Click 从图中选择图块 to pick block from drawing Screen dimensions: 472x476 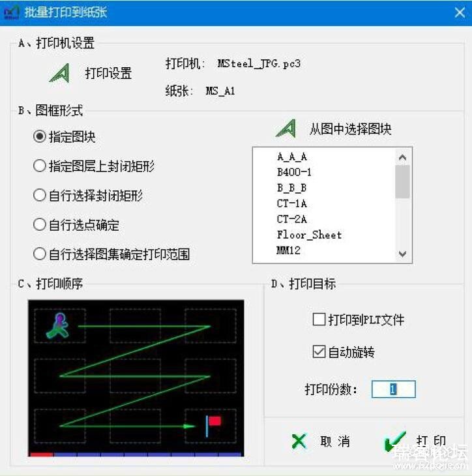350,129
